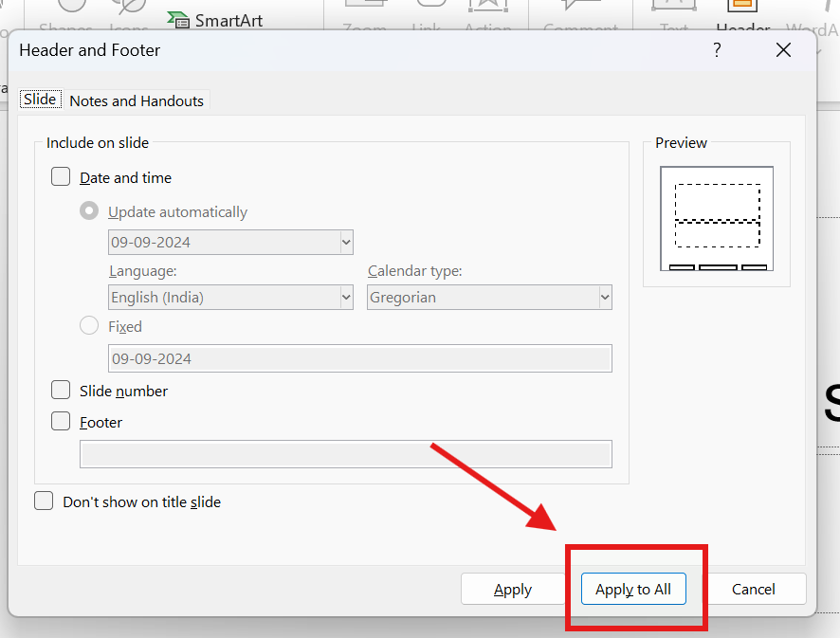Select the Update automatically radio button

89,211
